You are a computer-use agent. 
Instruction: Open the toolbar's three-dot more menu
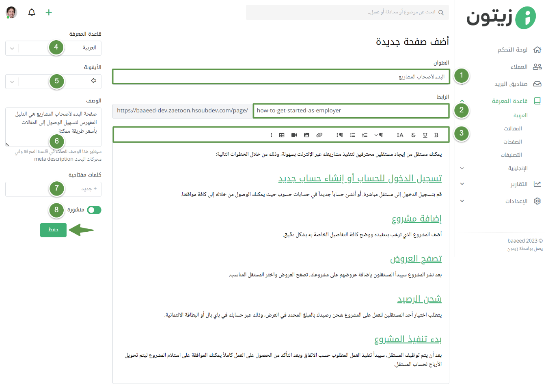[x=271, y=135]
